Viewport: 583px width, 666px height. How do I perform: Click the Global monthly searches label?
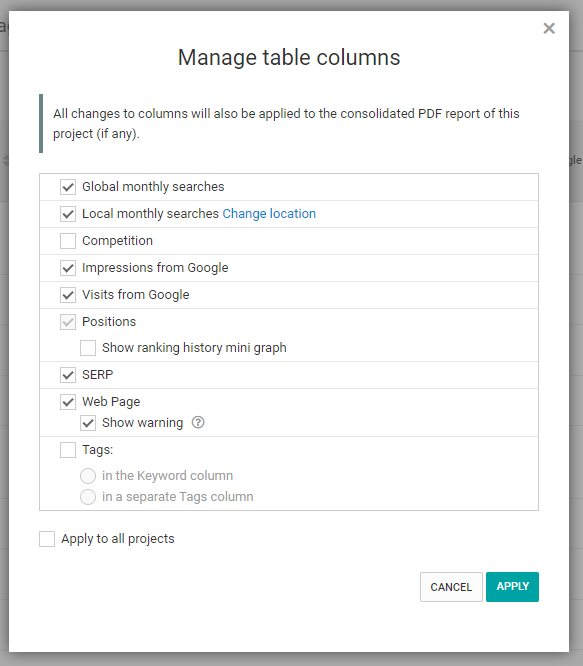pyautogui.click(x=153, y=186)
